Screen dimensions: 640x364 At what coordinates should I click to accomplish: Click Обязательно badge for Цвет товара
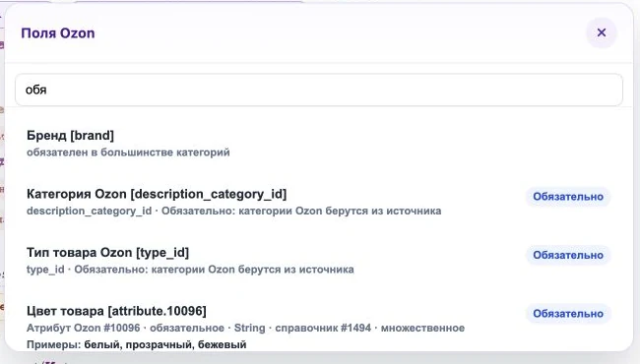pos(568,314)
